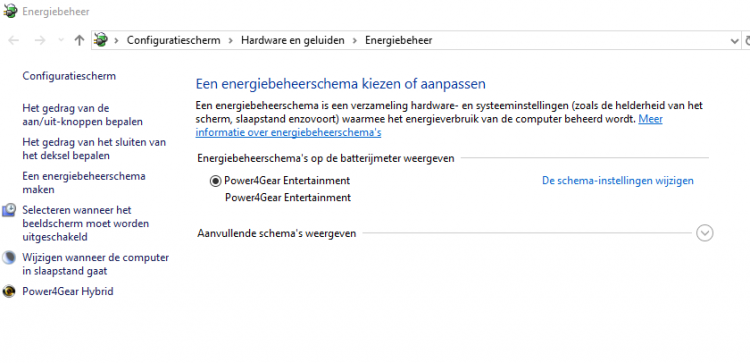Screen dimensions: 750x363
Task: Expand 'Aanvullende schema's weergeven' chevron
Action: (x=705, y=233)
